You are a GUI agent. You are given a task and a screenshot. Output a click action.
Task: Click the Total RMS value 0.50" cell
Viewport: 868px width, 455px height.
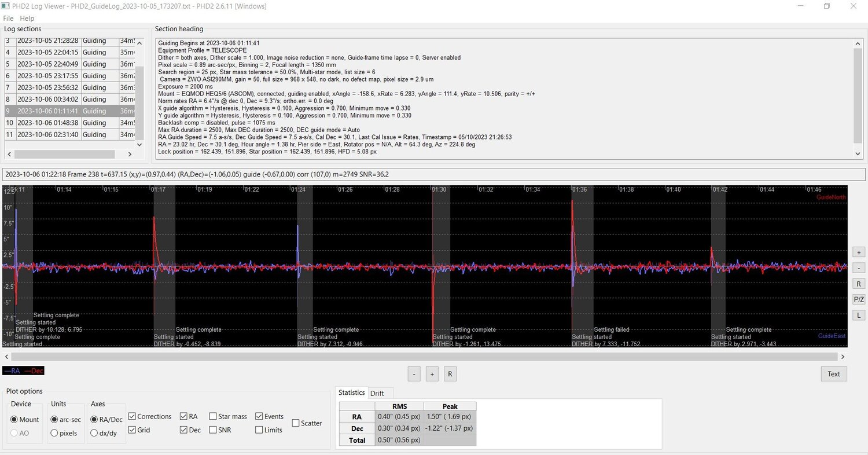399,440
